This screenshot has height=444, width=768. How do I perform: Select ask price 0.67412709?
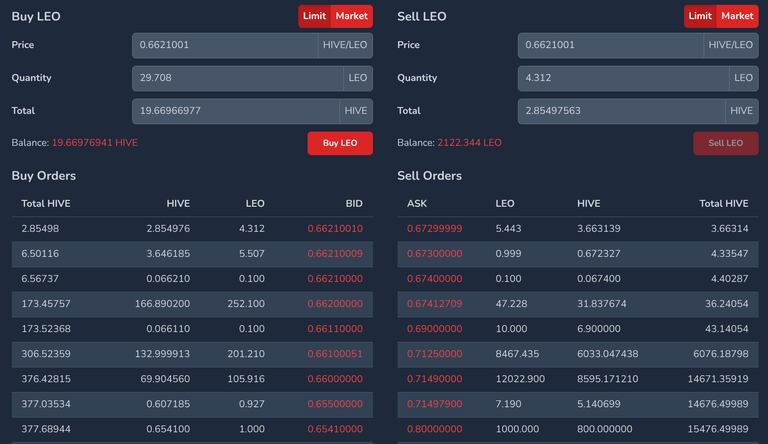[x=434, y=303]
